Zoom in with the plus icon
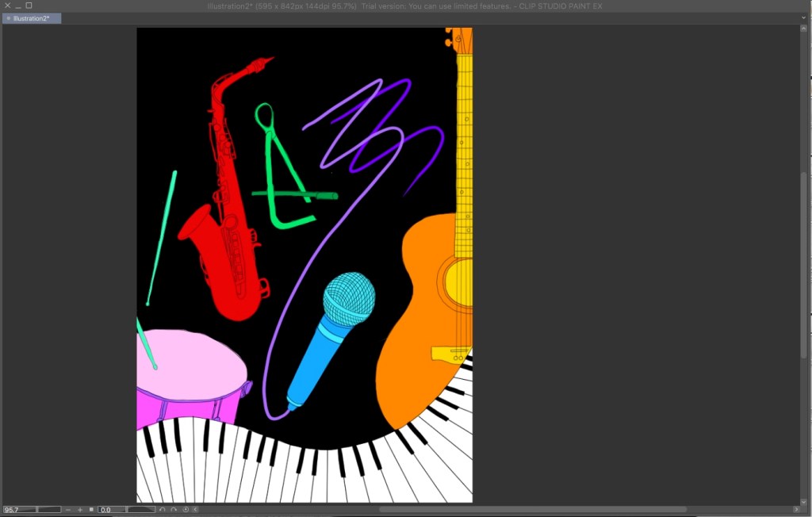812x517 pixels. tap(80, 510)
